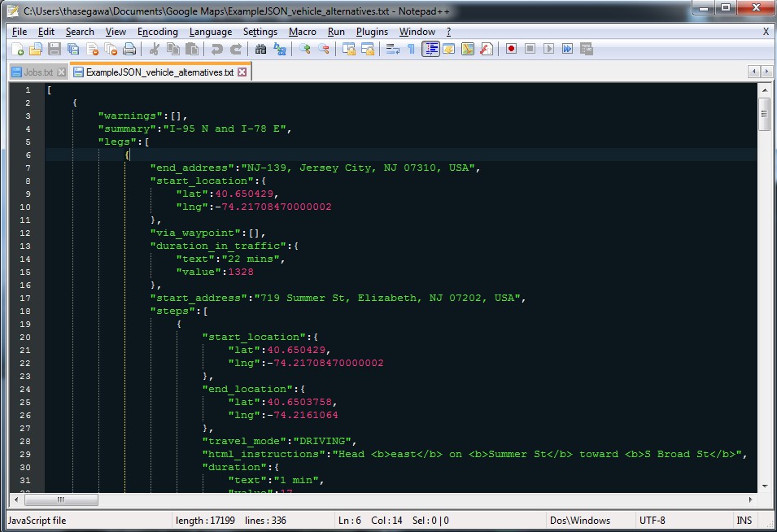
Task: Click the horizontal scrollbar thumb
Action: point(61,499)
